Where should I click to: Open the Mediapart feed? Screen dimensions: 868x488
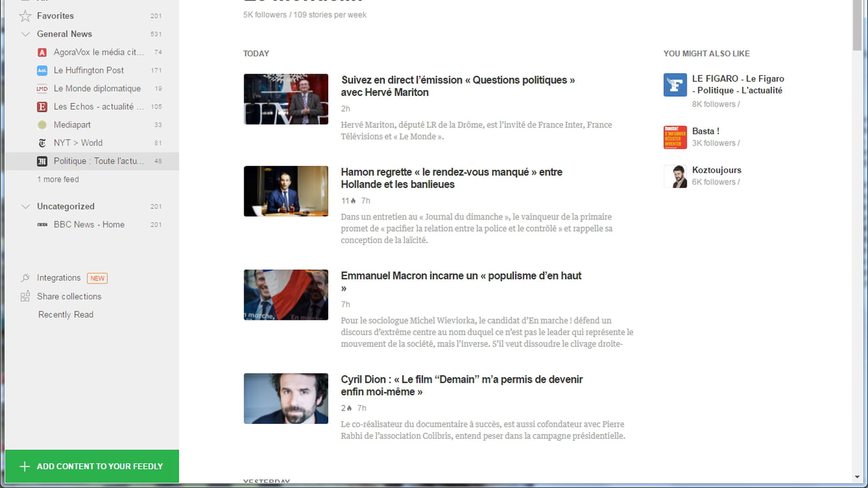click(x=72, y=125)
